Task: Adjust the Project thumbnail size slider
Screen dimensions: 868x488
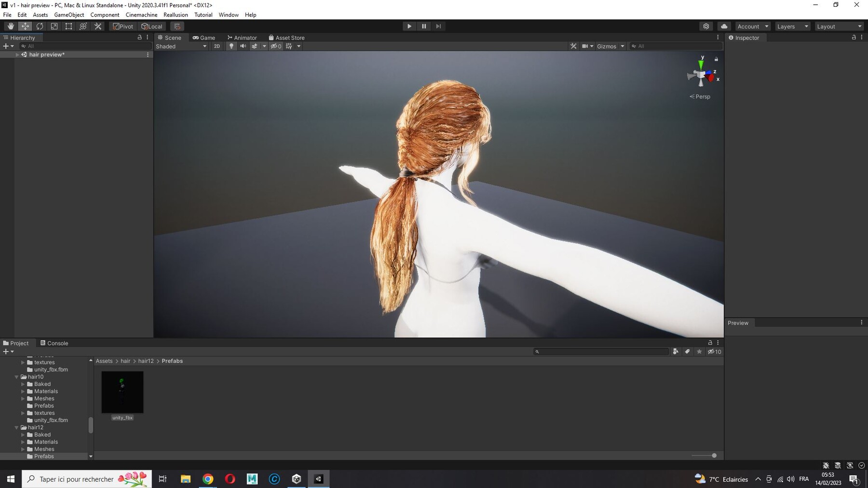Action: pyautogui.click(x=704, y=456)
